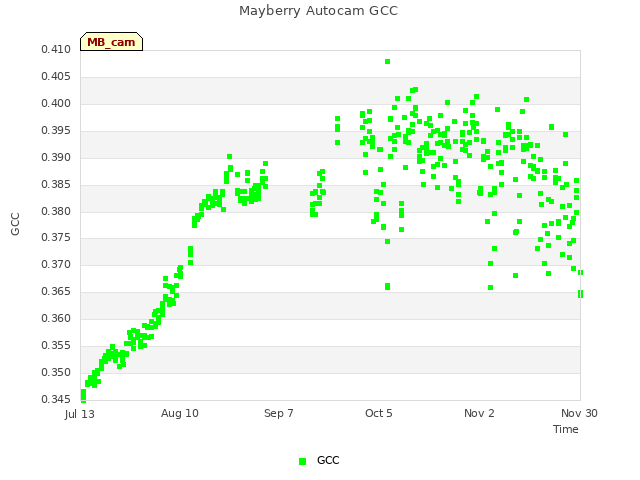This screenshot has height=480, width=640.
Task: Click the Time axis title
Action: pyautogui.click(x=566, y=429)
